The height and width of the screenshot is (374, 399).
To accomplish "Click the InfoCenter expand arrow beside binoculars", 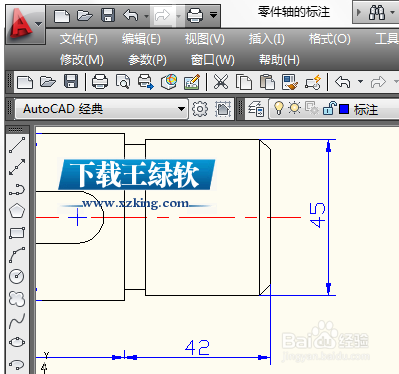I will click(x=359, y=13).
